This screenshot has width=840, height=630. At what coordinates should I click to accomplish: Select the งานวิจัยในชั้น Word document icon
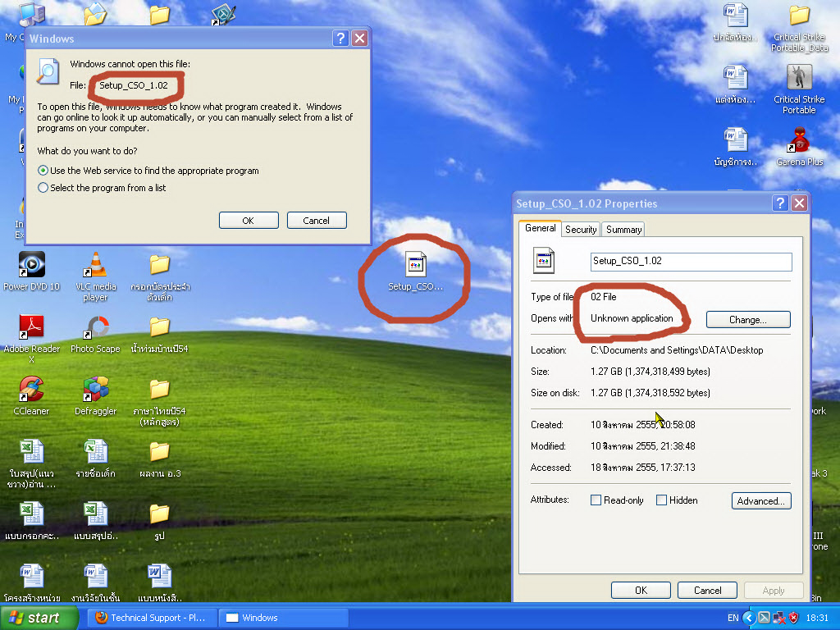point(95,577)
